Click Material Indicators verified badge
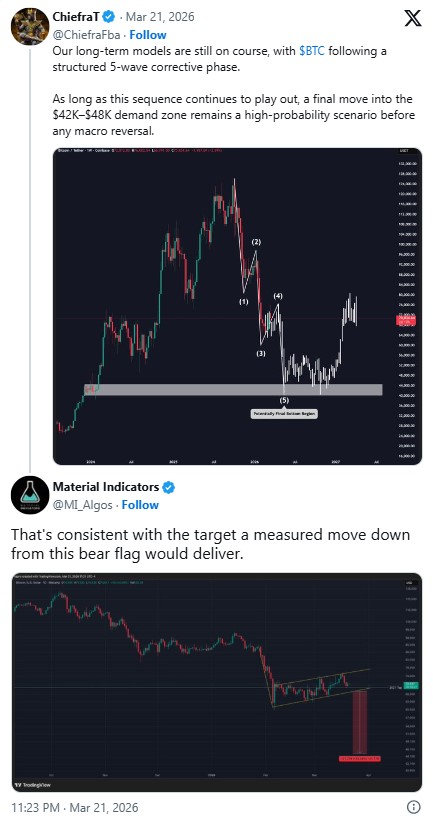 coord(168,488)
